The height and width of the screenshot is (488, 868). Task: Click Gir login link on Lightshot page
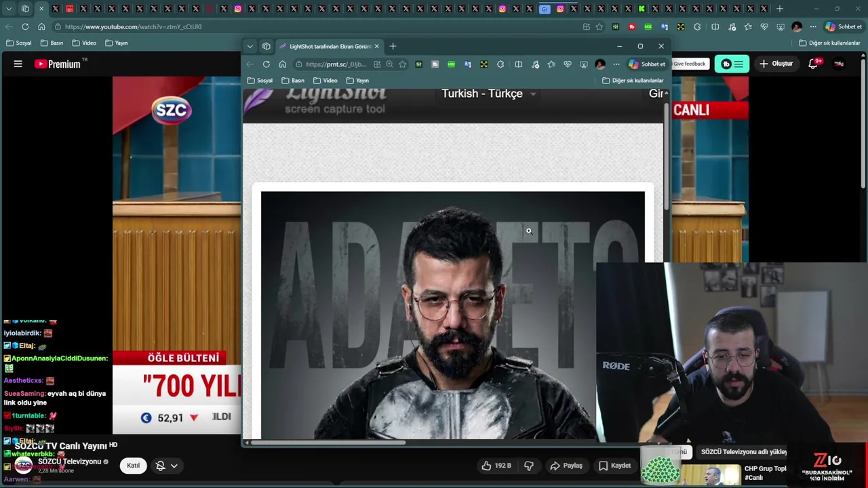tap(656, 94)
